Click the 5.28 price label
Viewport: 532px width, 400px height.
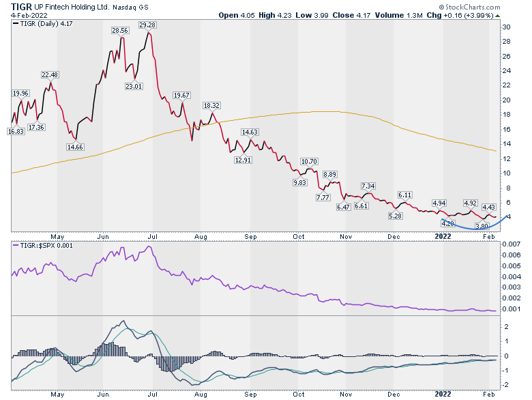click(x=396, y=216)
